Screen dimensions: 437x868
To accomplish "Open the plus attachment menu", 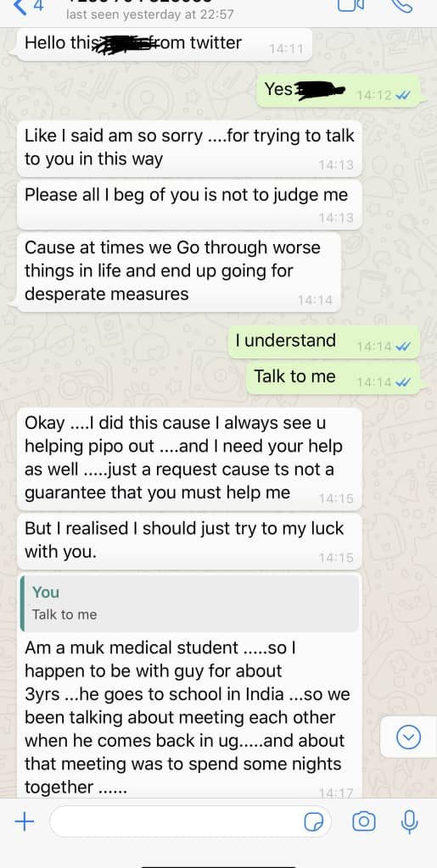I will [x=24, y=821].
